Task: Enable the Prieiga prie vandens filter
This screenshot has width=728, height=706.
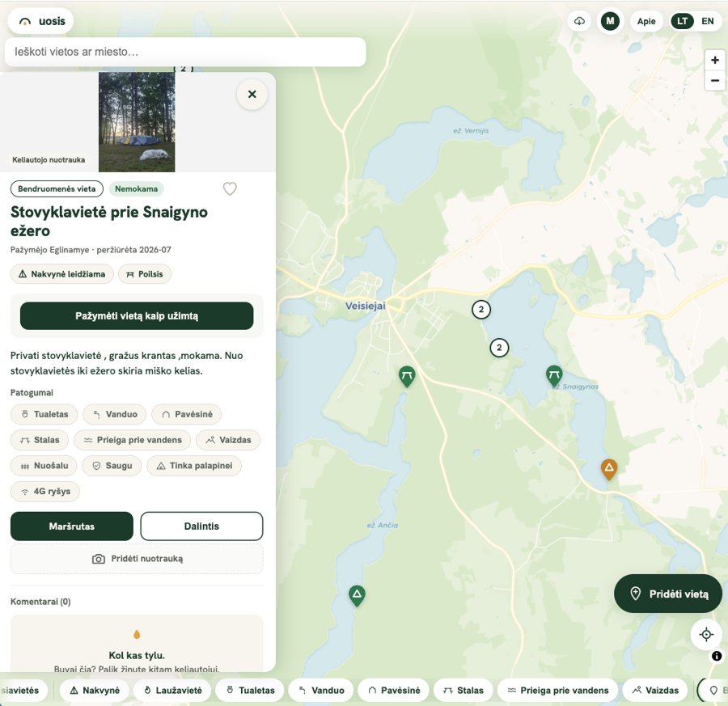Action: (x=557, y=690)
